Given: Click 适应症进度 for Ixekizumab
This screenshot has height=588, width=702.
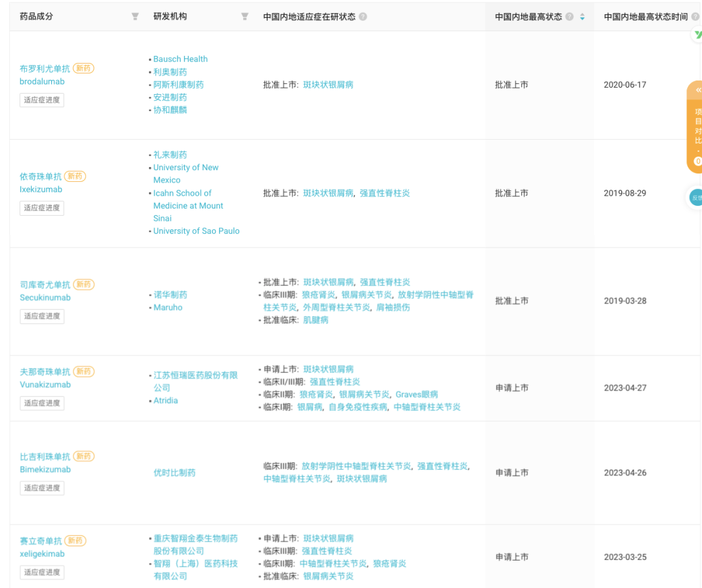Looking at the screenshot, I should point(42,208).
